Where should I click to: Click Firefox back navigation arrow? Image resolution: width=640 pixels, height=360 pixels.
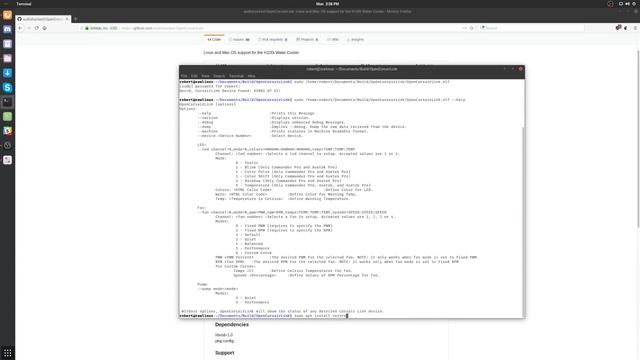20,28
